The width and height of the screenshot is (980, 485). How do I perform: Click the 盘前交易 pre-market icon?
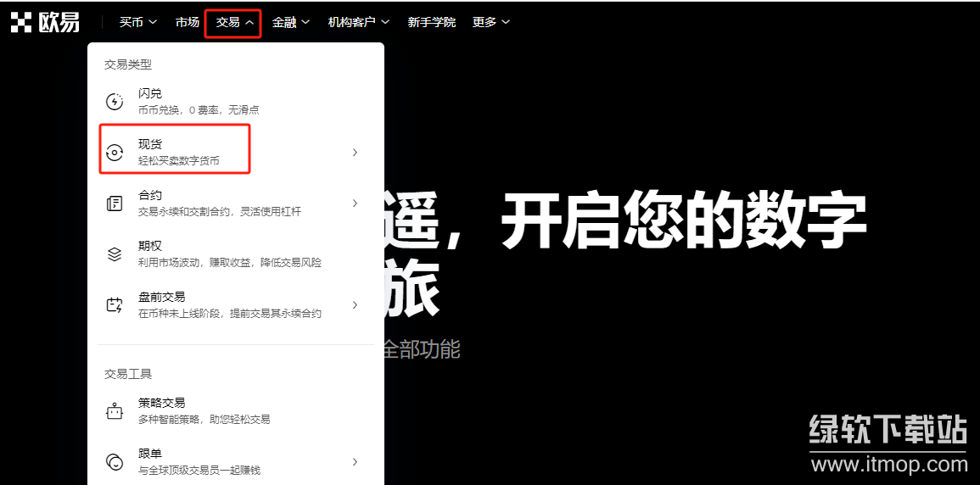click(115, 305)
